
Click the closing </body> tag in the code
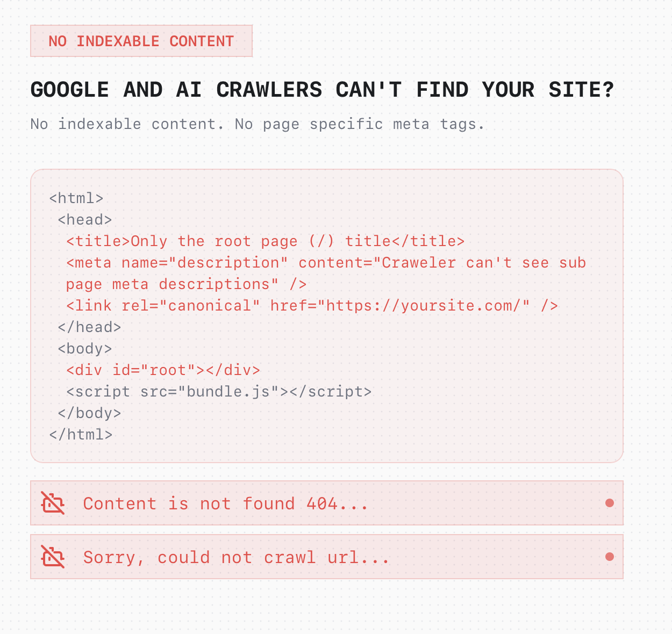[89, 413]
